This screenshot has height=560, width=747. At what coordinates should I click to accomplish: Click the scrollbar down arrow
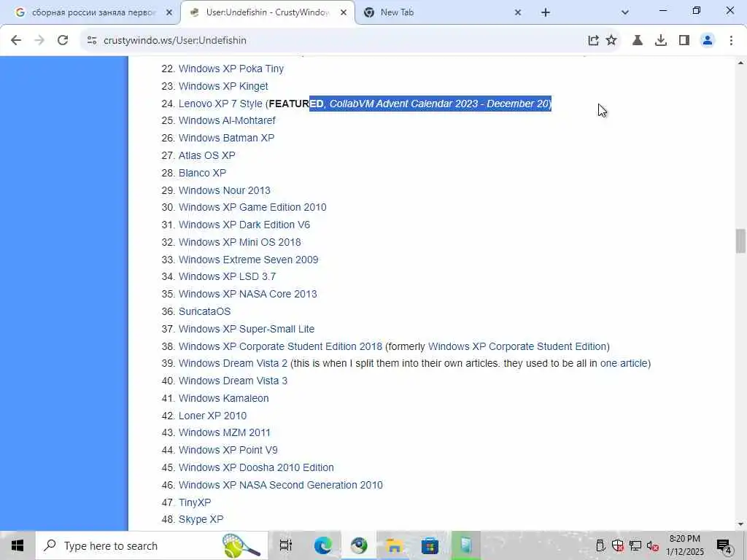pyautogui.click(x=740, y=524)
